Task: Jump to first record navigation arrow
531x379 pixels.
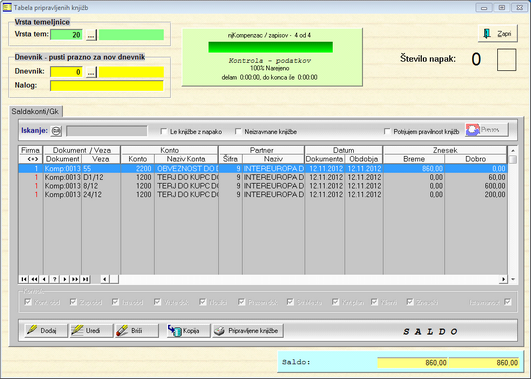Action: pyautogui.click(x=24, y=279)
